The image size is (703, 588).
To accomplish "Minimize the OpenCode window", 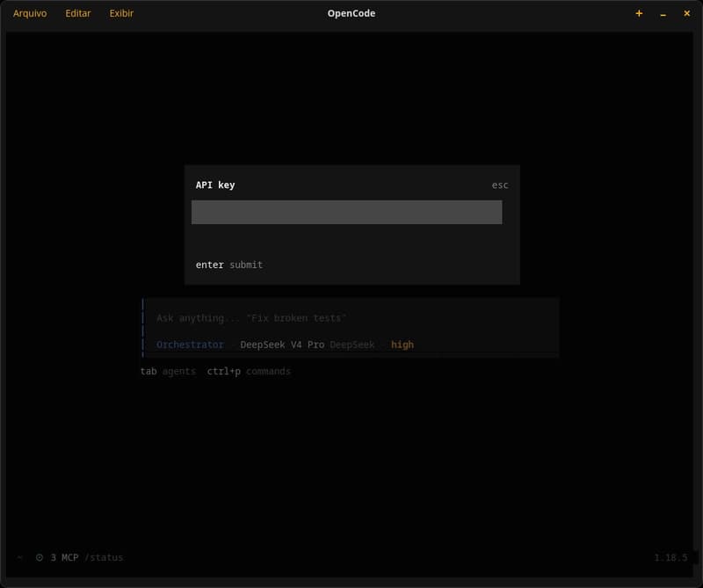I will (x=663, y=14).
